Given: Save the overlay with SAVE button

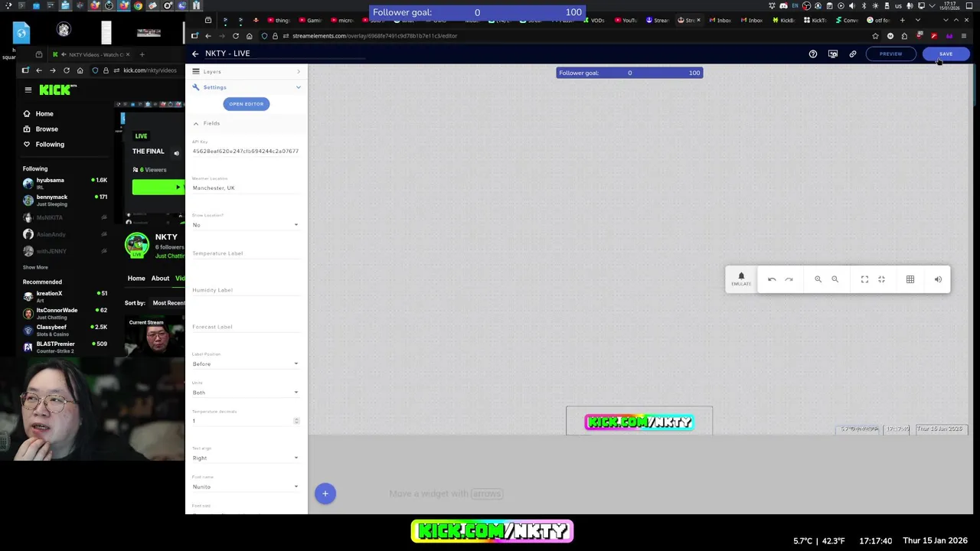Looking at the screenshot, I should pyautogui.click(x=946, y=54).
